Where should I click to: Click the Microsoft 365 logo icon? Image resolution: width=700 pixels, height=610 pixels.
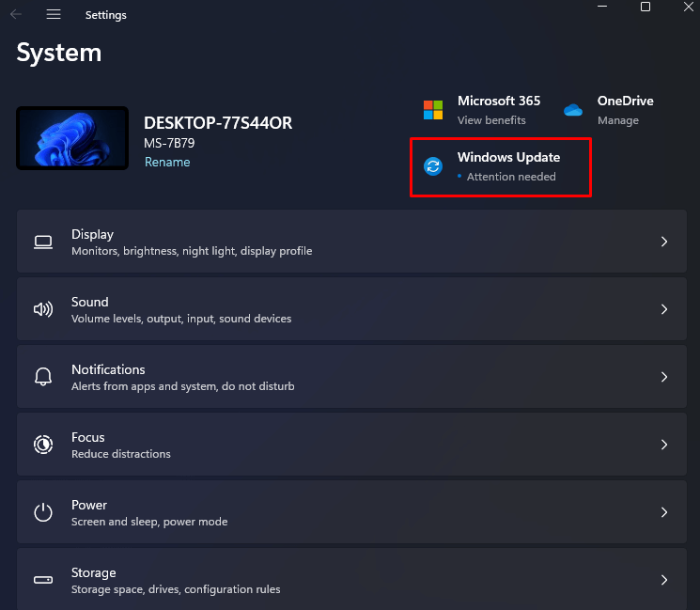pyautogui.click(x=433, y=110)
